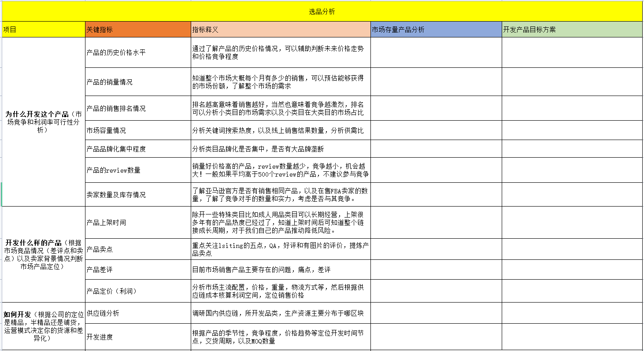Viewport: 644px width, 351px height.
Task: Click empty 开发产品目标方案 cell in 供应链分析 row
Action: (572, 313)
